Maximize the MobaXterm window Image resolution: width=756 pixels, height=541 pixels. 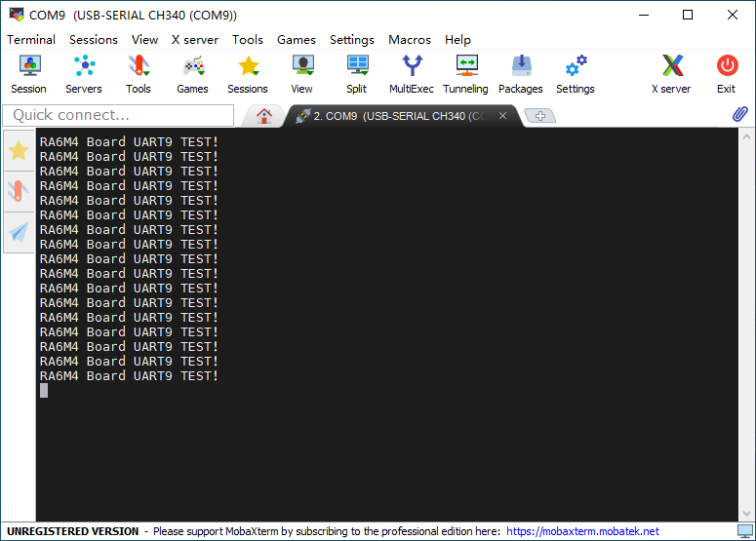[688, 15]
